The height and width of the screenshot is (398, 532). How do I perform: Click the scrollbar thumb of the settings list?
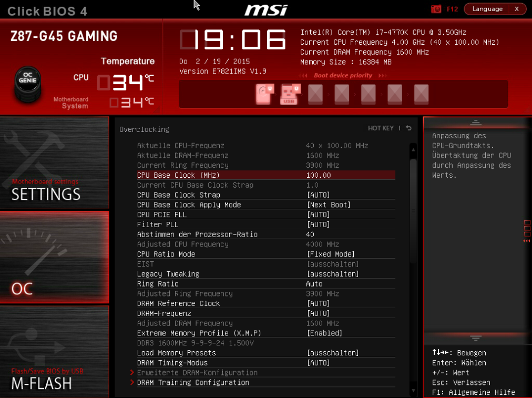pos(413,210)
